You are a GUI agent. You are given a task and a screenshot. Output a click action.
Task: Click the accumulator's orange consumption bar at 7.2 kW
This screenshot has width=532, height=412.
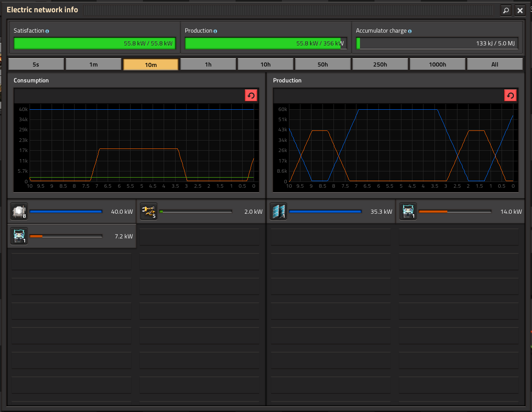[x=66, y=236]
